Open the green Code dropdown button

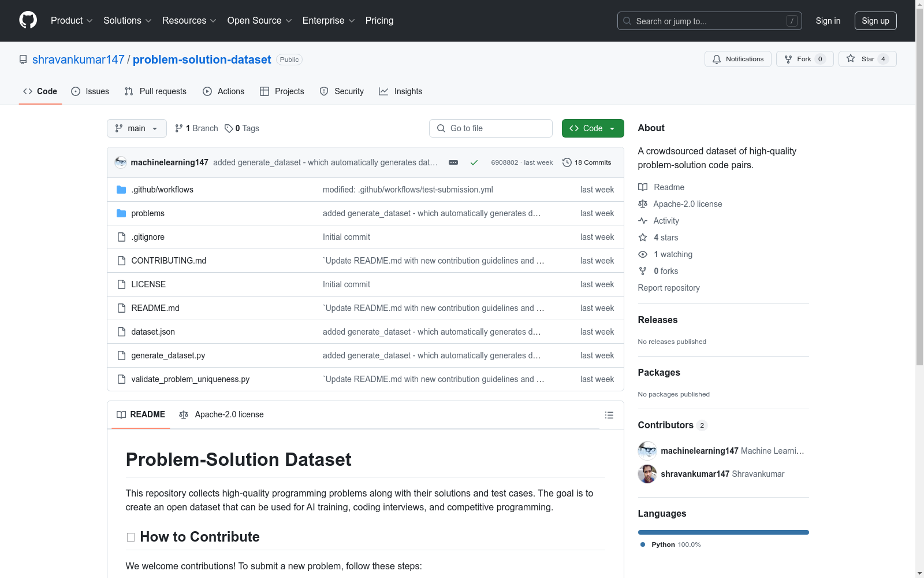(x=593, y=128)
